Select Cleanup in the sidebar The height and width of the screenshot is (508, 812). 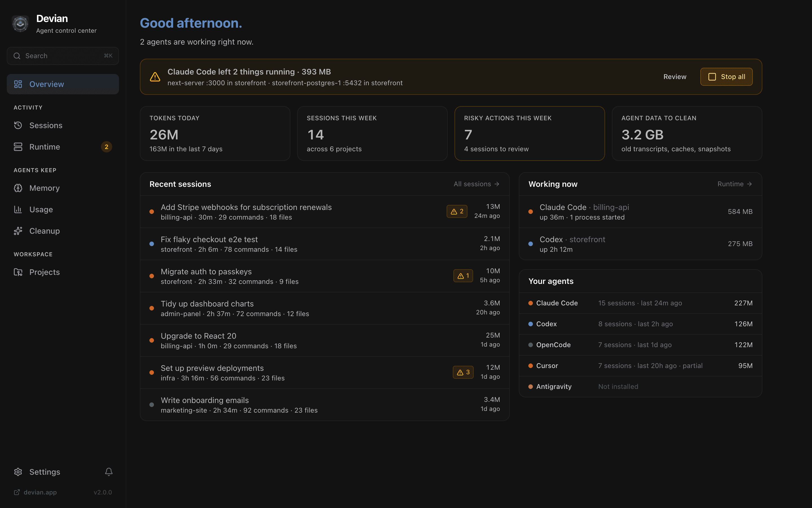pyautogui.click(x=63, y=231)
